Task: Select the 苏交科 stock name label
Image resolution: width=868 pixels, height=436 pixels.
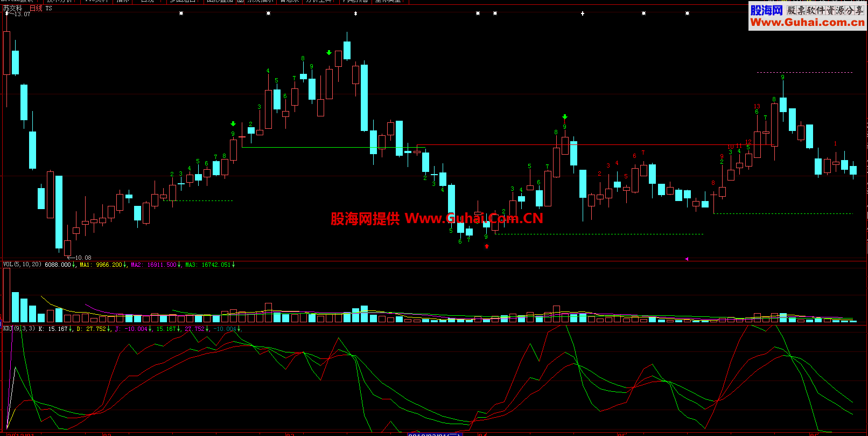Action: (x=12, y=9)
